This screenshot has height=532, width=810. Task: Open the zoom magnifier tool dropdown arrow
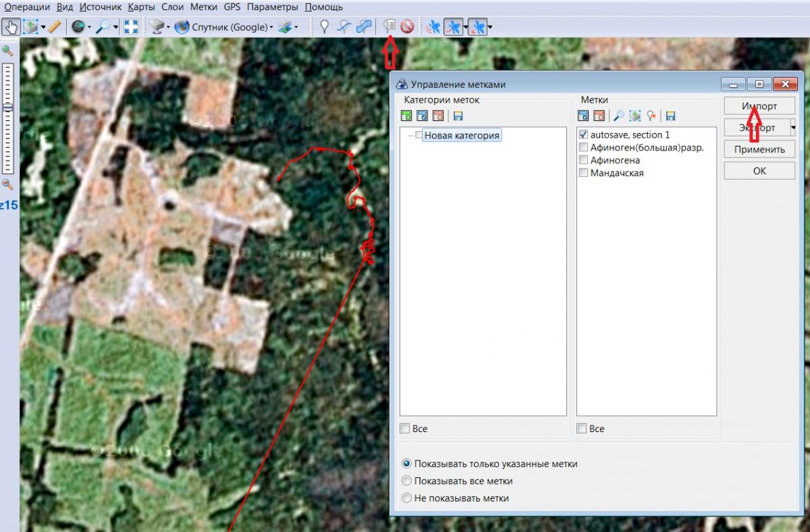pos(115,28)
